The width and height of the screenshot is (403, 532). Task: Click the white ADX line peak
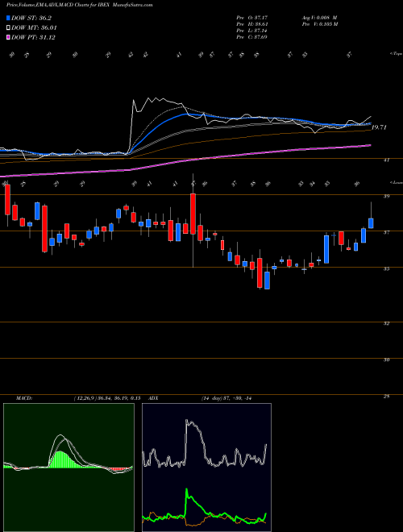click(188, 422)
